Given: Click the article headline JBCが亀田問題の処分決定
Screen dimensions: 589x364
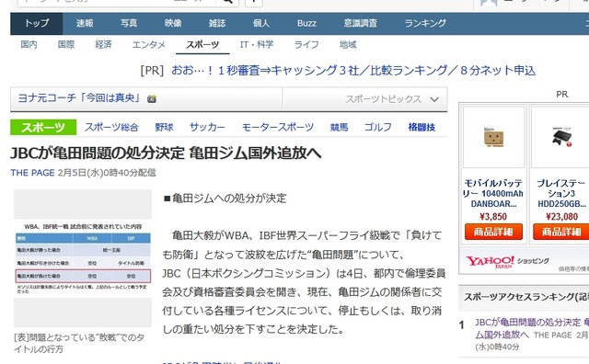Looking at the screenshot, I should (x=166, y=154).
